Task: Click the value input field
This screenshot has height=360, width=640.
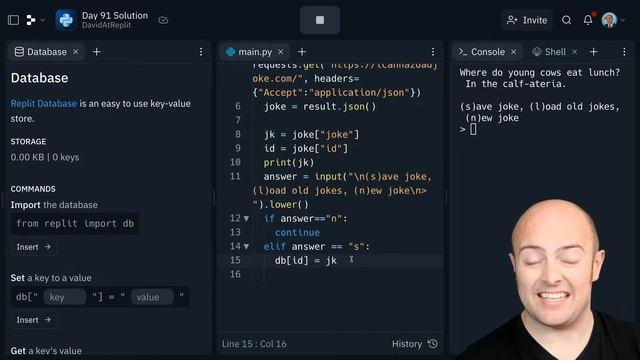Action: click(x=151, y=297)
